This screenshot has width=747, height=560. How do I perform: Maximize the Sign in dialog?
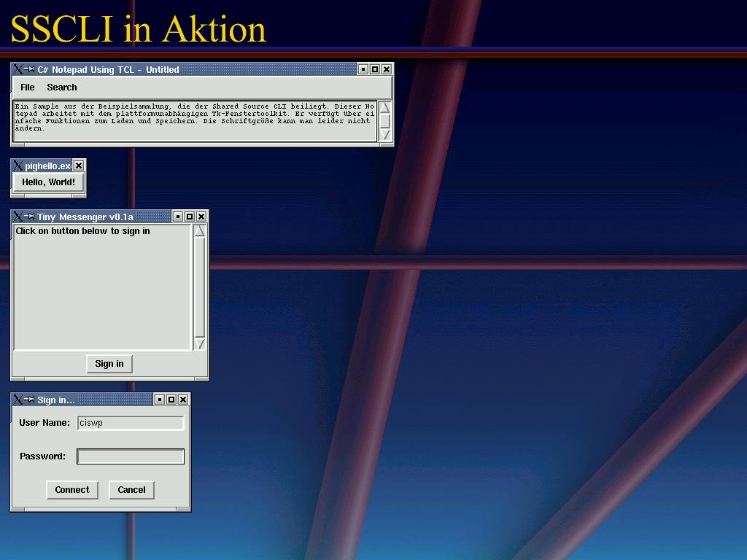click(171, 400)
